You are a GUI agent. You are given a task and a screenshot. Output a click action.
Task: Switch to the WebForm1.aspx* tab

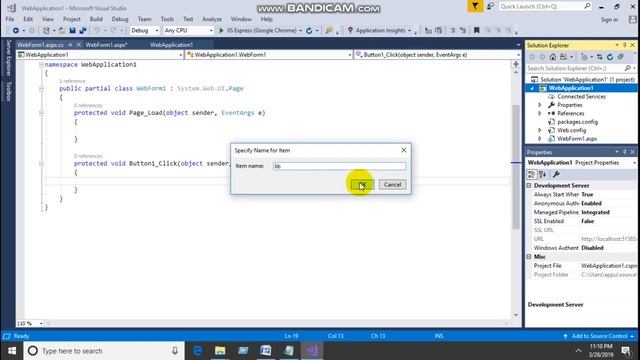(x=107, y=45)
